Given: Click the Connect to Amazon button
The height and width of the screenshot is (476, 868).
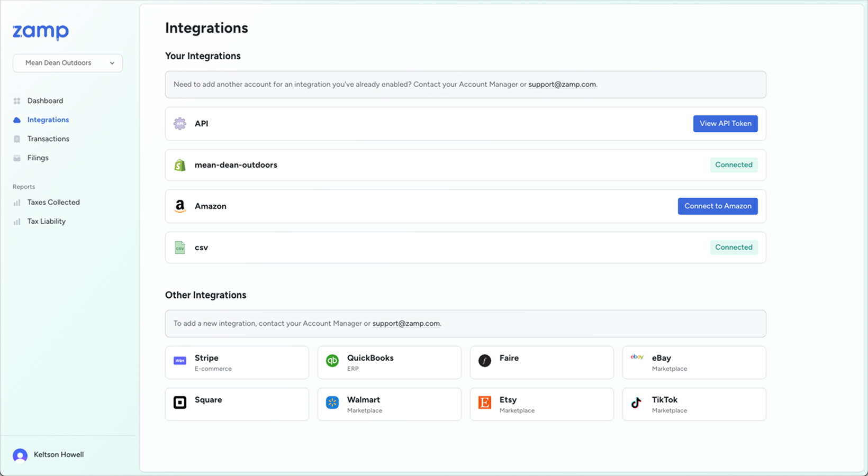Looking at the screenshot, I should 717,206.
